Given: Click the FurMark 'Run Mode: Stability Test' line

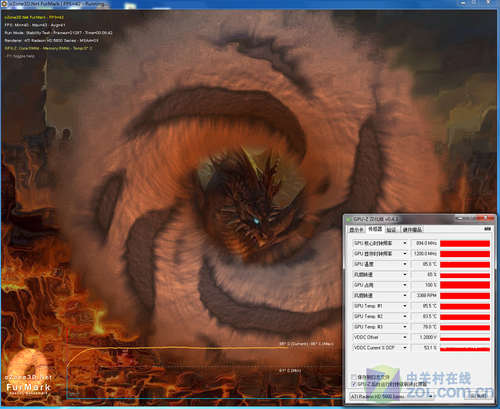Looking at the screenshot, I should pos(58,33).
